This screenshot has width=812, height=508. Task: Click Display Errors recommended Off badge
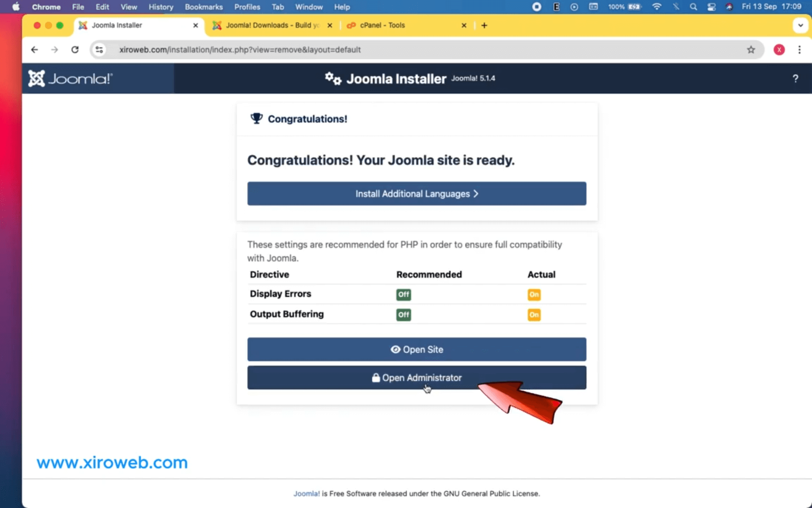pyautogui.click(x=404, y=294)
